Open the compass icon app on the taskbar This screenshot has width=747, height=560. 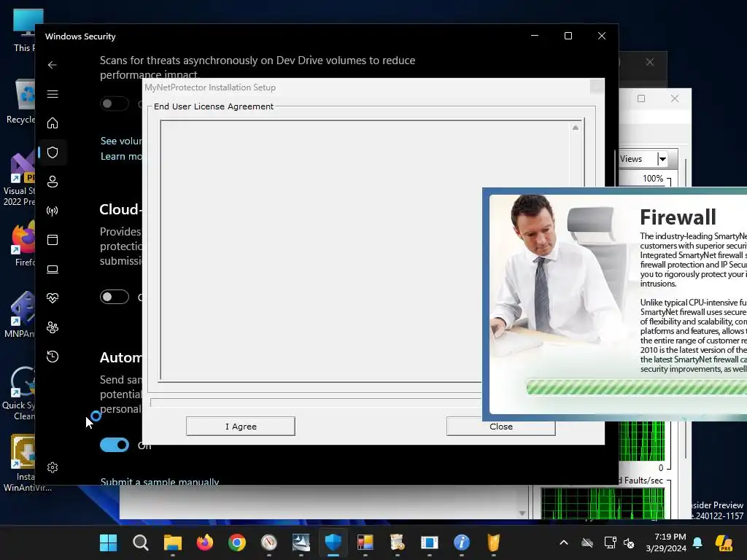[x=268, y=542]
